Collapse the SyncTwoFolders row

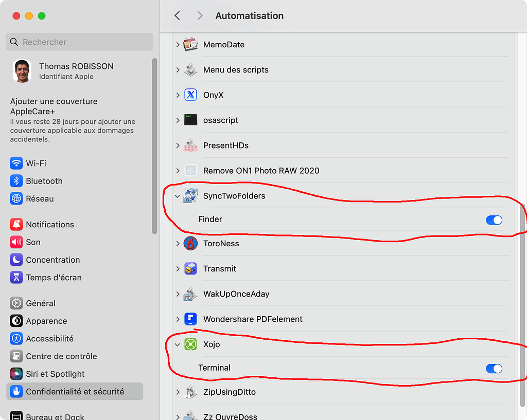coord(178,196)
